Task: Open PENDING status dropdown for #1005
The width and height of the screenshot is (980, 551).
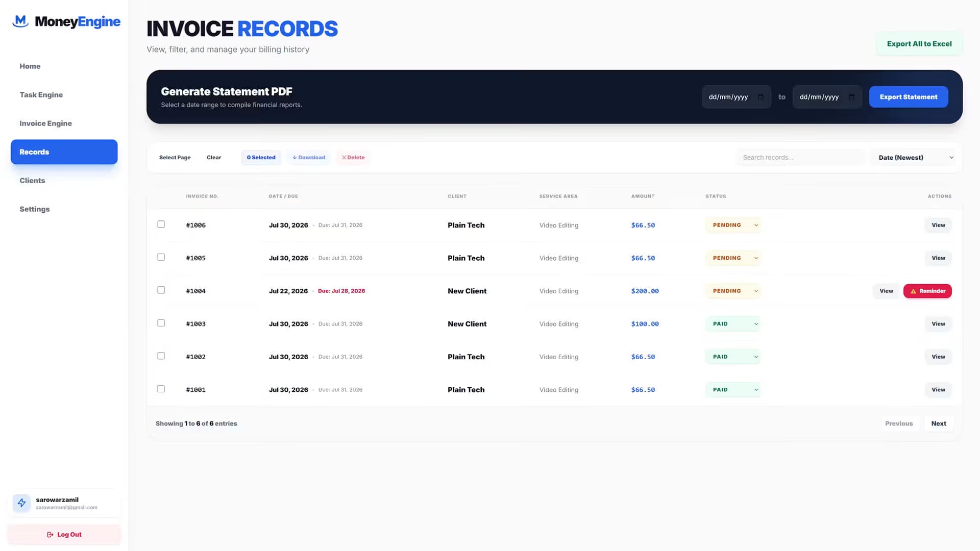Action: 733,258
